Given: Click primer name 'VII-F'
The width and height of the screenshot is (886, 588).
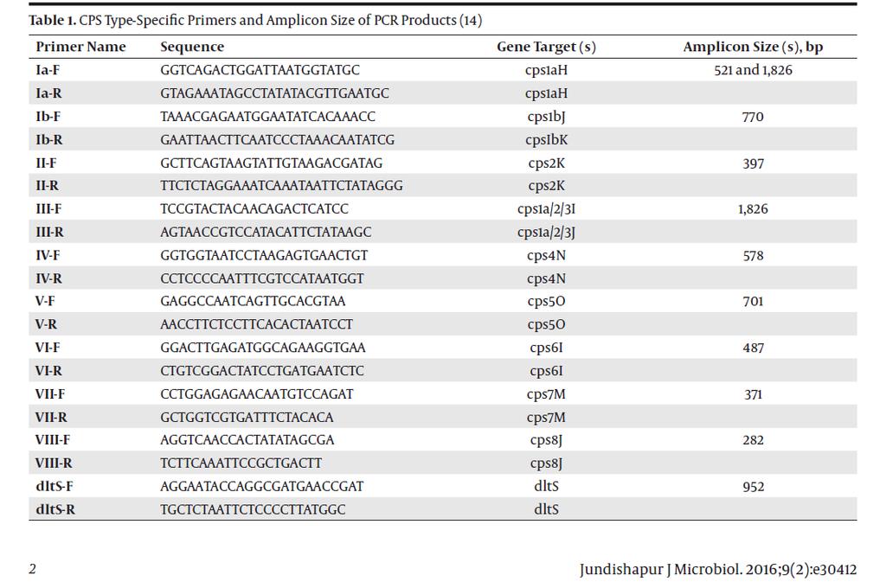Looking at the screenshot, I should pos(50,393).
